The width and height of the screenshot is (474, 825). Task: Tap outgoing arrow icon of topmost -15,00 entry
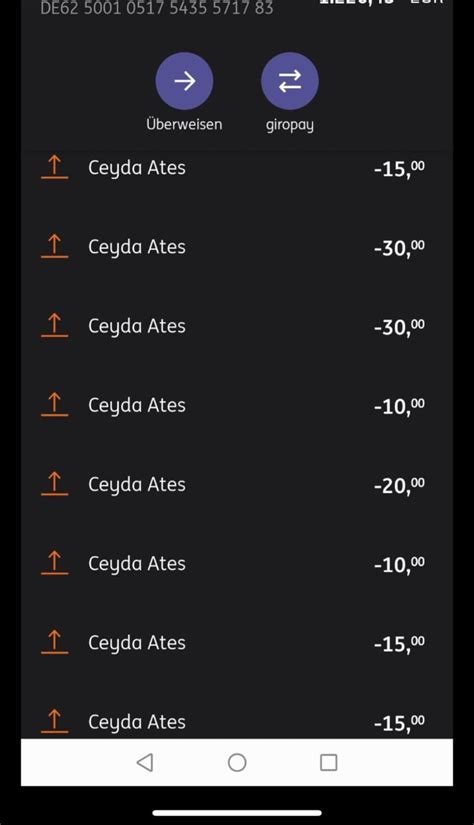coord(55,167)
